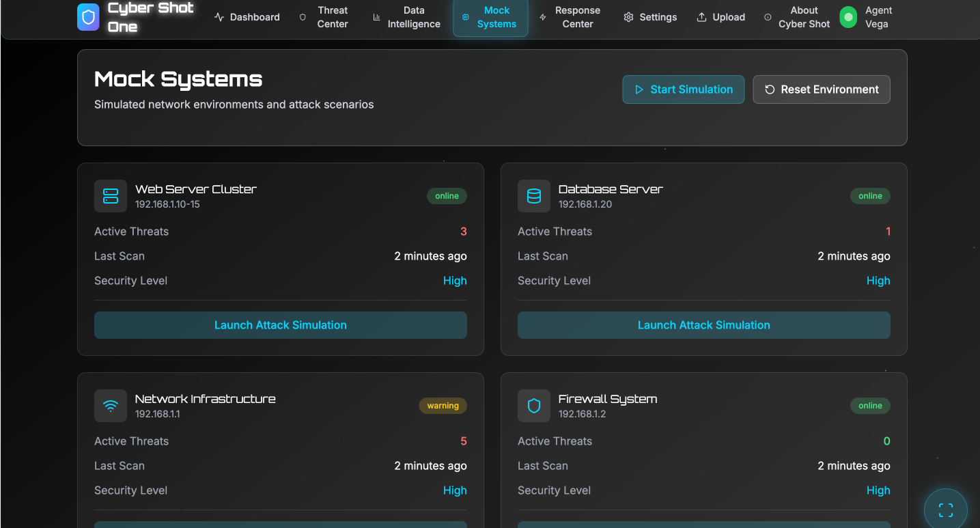Start the simulation
The height and width of the screenshot is (528, 980).
pyautogui.click(x=684, y=89)
